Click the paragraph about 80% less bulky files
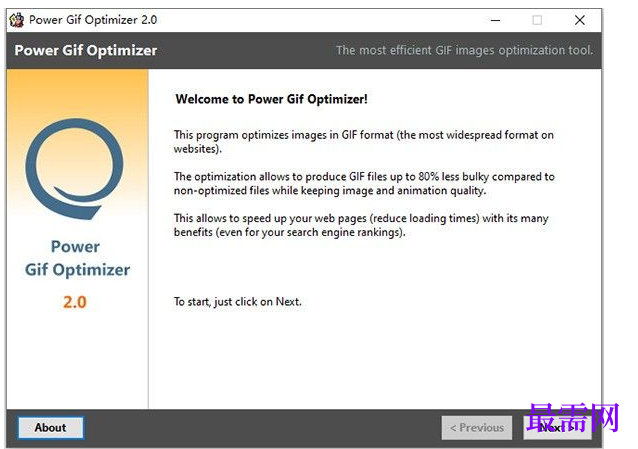638x449 pixels. click(364, 184)
